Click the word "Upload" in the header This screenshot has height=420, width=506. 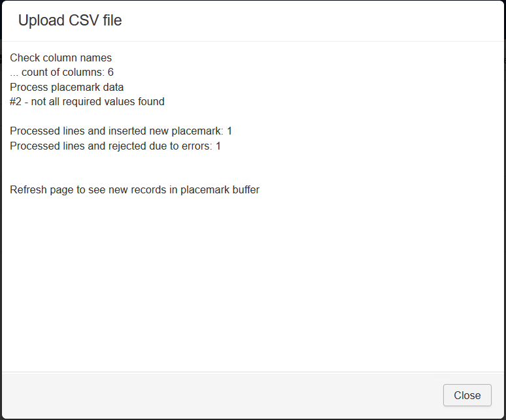coord(41,21)
